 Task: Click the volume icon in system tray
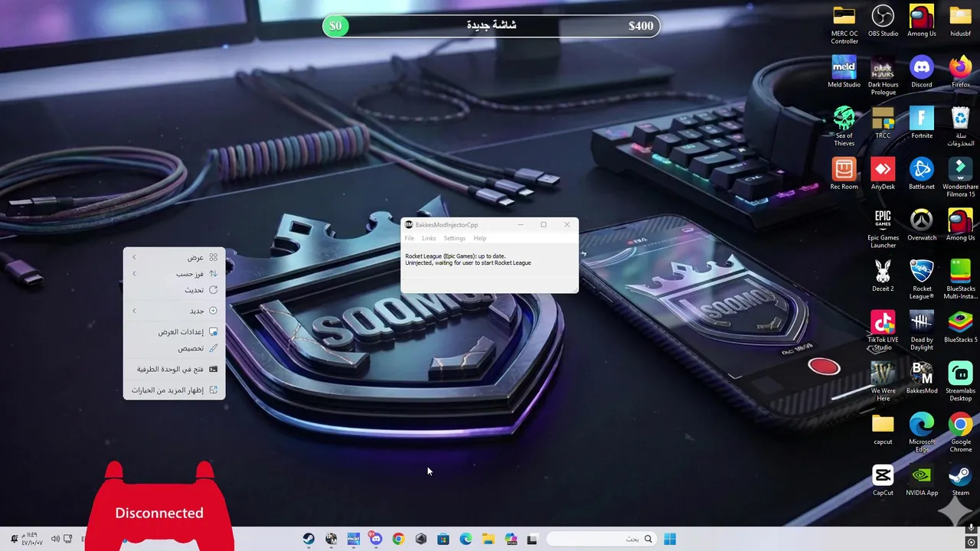point(55,539)
